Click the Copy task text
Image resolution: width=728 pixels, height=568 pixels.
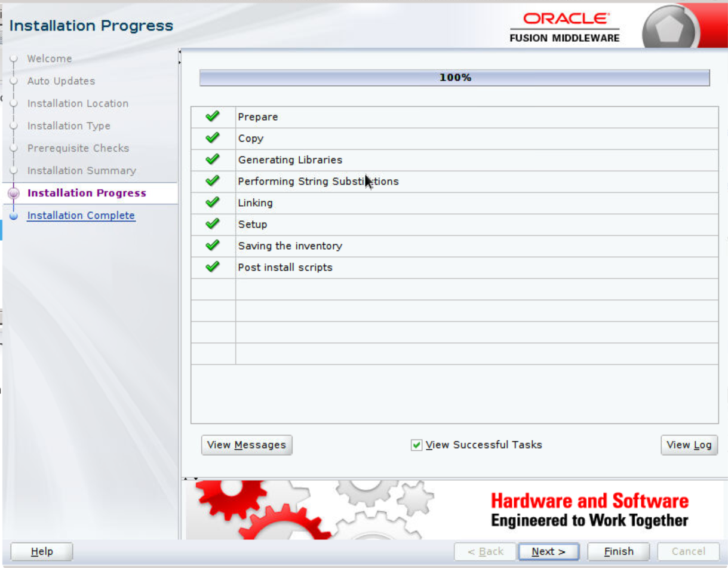[x=251, y=139]
